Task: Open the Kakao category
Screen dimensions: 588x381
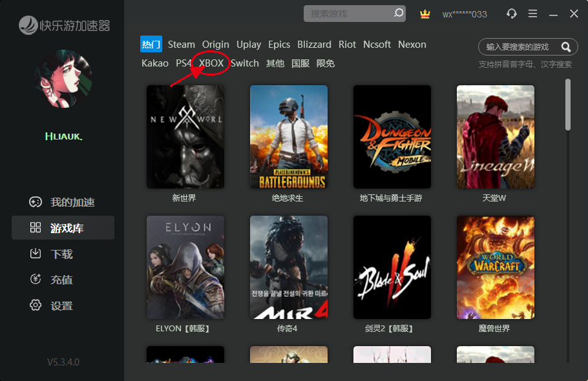Action: pyautogui.click(x=155, y=63)
